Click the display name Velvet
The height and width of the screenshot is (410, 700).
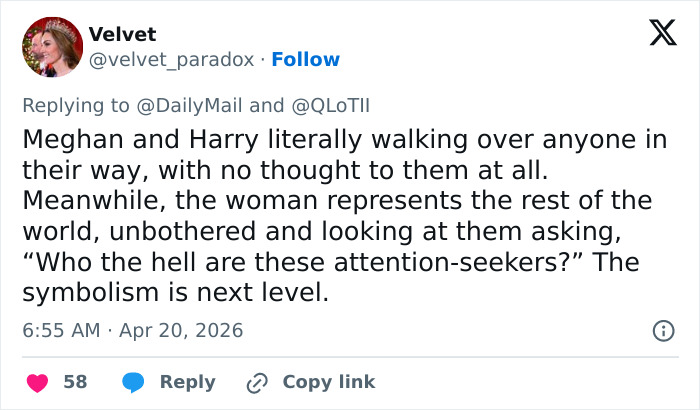click(x=123, y=35)
